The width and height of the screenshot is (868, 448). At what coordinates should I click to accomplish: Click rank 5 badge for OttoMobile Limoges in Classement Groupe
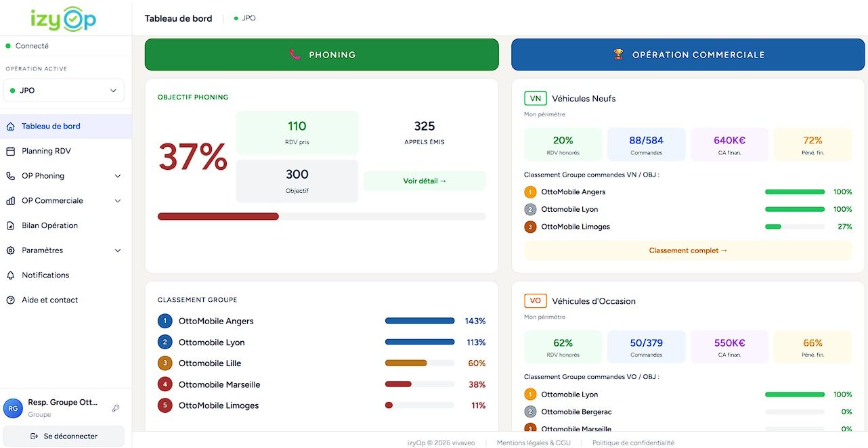click(165, 405)
